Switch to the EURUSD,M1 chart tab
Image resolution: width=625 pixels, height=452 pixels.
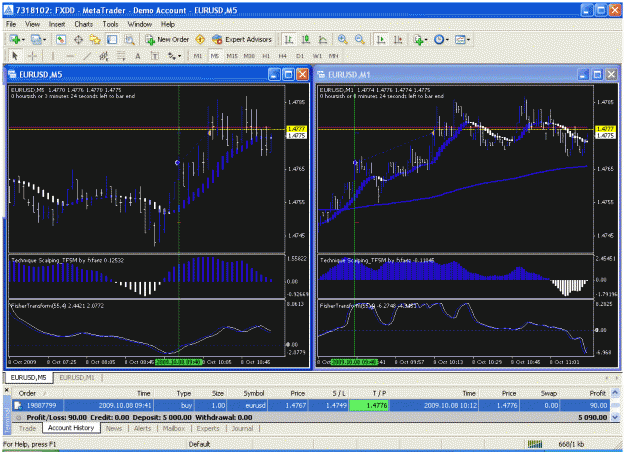click(x=77, y=377)
